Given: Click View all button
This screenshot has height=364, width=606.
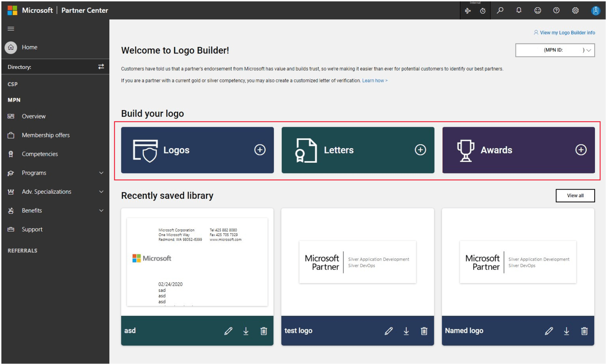Looking at the screenshot, I should 575,195.
